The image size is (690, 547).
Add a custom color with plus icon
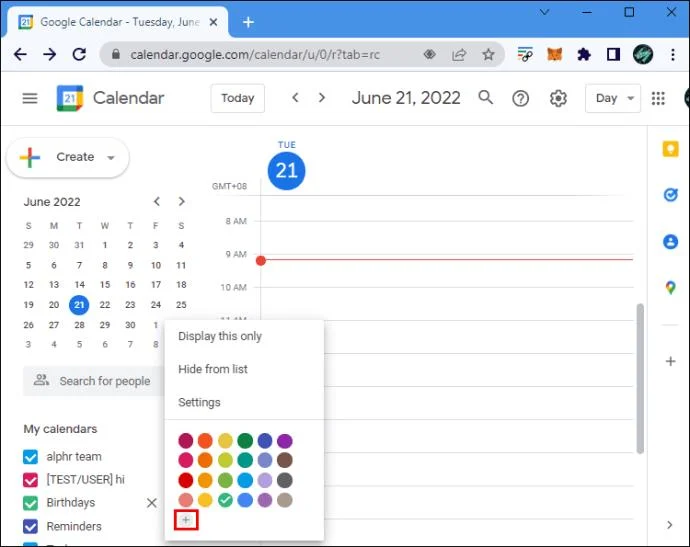pyautogui.click(x=186, y=520)
